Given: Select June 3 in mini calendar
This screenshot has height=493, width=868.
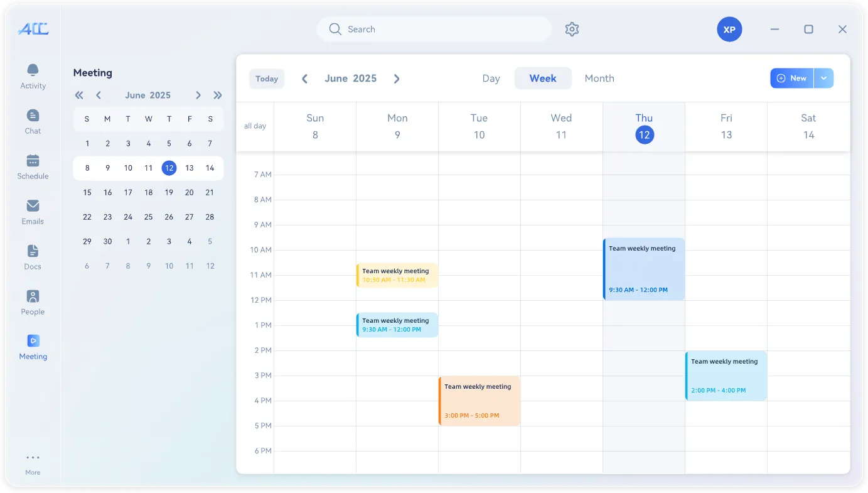Looking at the screenshot, I should click(x=128, y=143).
